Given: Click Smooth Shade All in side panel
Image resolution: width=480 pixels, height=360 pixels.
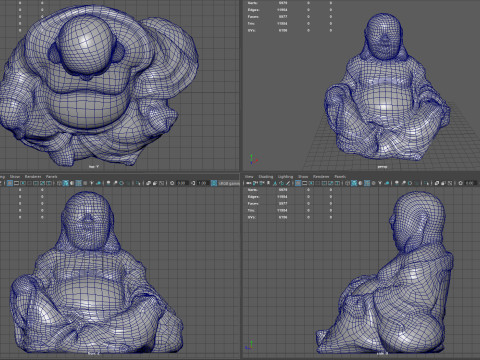Looking at the screenshot, I should coord(354,183).
